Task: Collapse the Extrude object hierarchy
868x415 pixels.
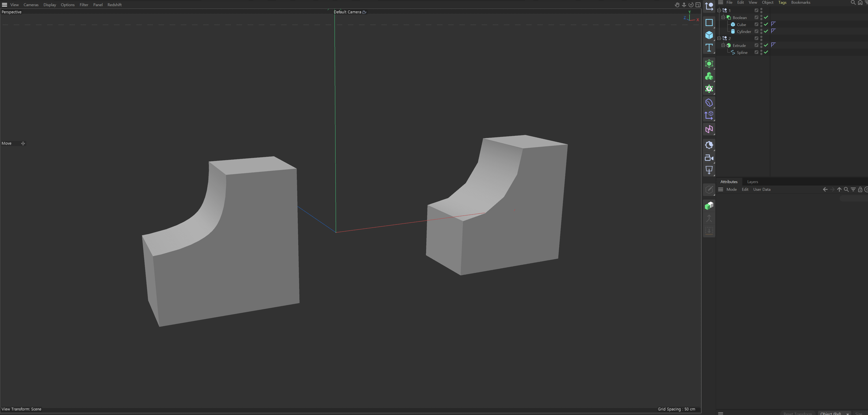Action: pyautogui.click(x=723, y=45)
